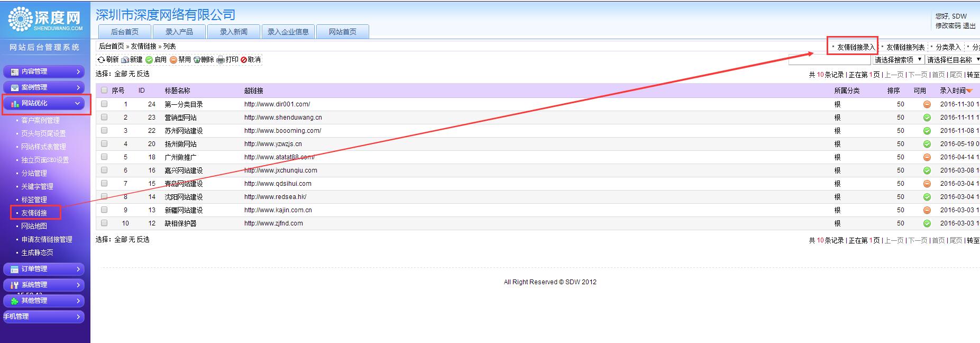Open the 请选择搜索项 dropdown
Viewport: 980px width, 343px height.
[897, 60]
